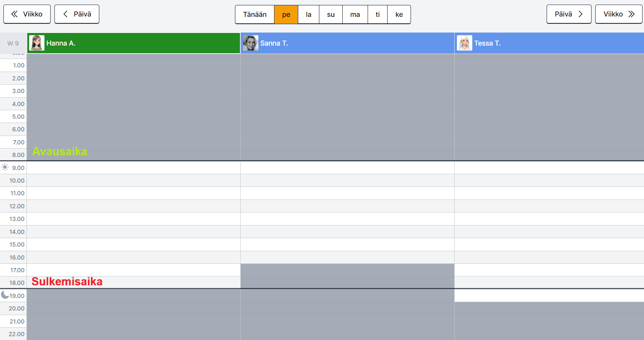Select the pe day tab
This screenshot has height=340, width=644.
point(286,15)
